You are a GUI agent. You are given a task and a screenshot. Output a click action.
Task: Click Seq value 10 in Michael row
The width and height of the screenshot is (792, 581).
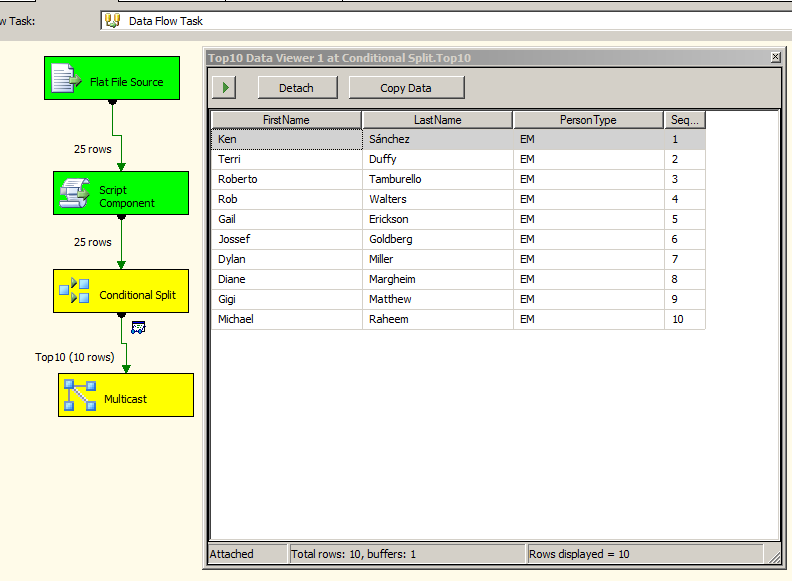[685, 319]
